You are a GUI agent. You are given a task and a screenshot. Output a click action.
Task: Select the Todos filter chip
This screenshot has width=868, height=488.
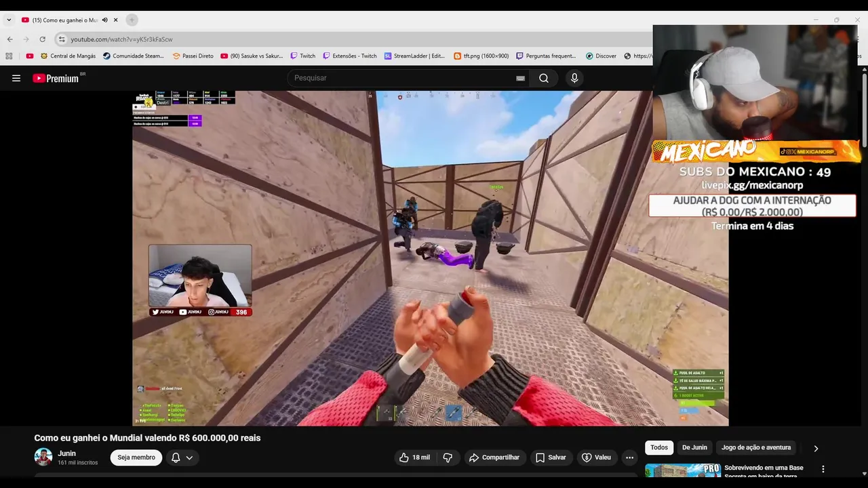coord(659,447)
